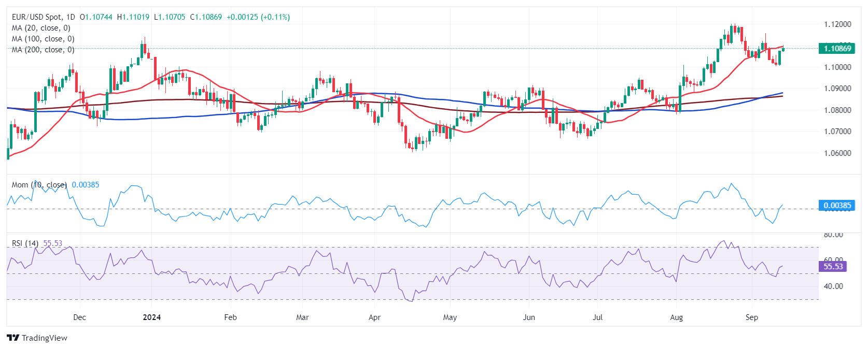Click the closing price C1.10869 readout
The image size is (868, 349).
(x=206, y=17)
